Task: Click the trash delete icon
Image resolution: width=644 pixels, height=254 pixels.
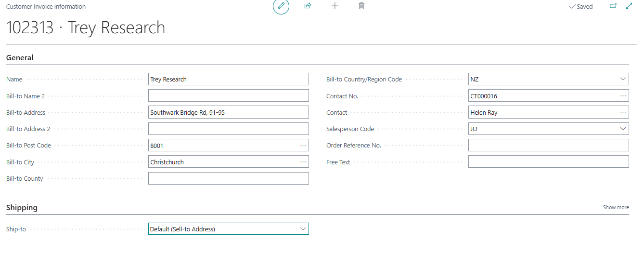Action: tap(361, 6)
